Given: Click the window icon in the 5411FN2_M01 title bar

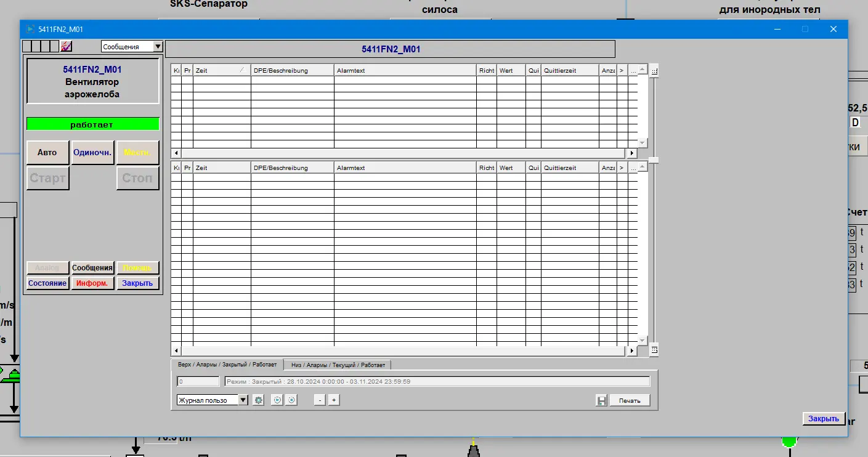Looking at the screenshot, I should tap(30, 29).
